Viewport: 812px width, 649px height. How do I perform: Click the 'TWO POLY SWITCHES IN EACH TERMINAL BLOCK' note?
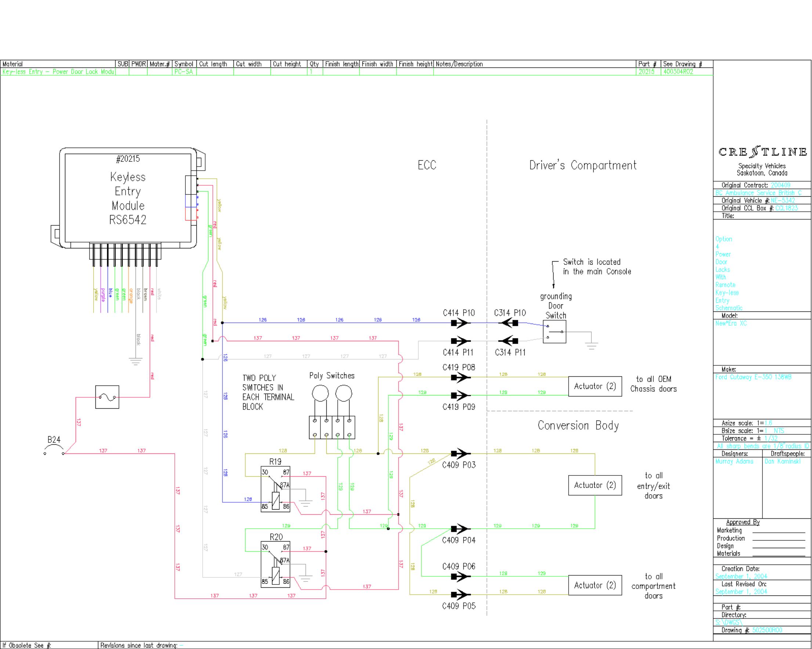click(x=268, y=392)
